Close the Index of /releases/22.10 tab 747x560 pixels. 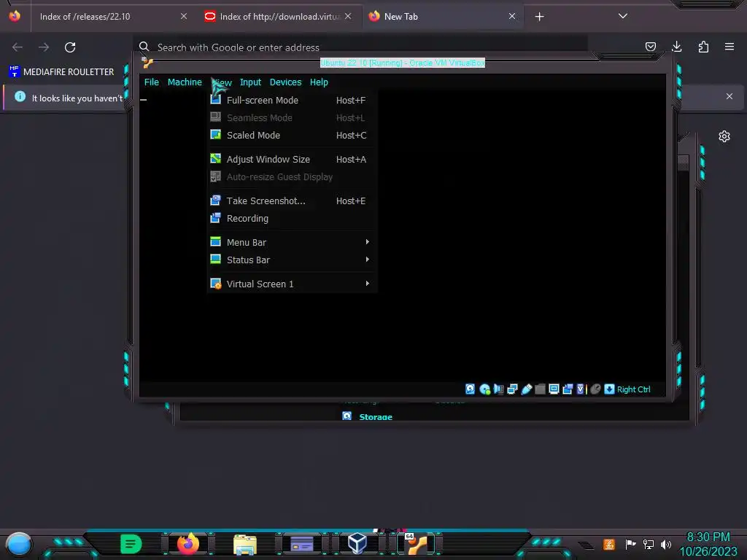click(x=183, y=16)
